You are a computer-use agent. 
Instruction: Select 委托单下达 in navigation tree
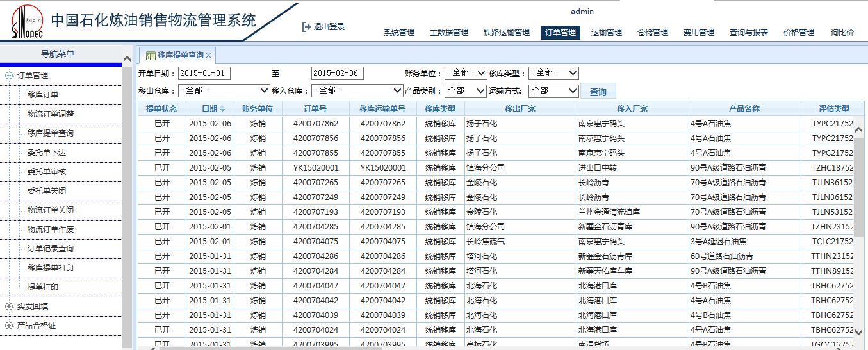tap(47, 153)
